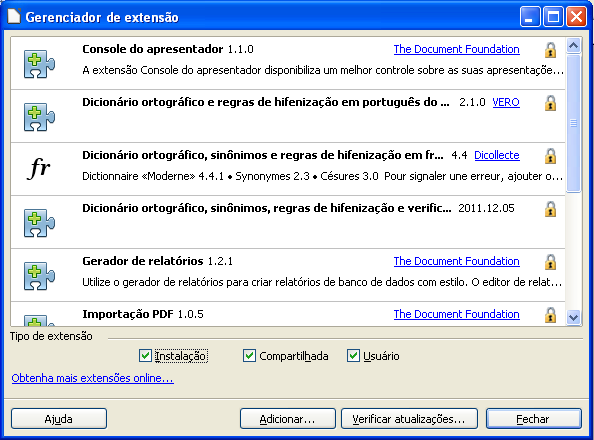Click scrollbar down arrow in extension list
Screen dimensions: 594x440
(x=574, y=317)
